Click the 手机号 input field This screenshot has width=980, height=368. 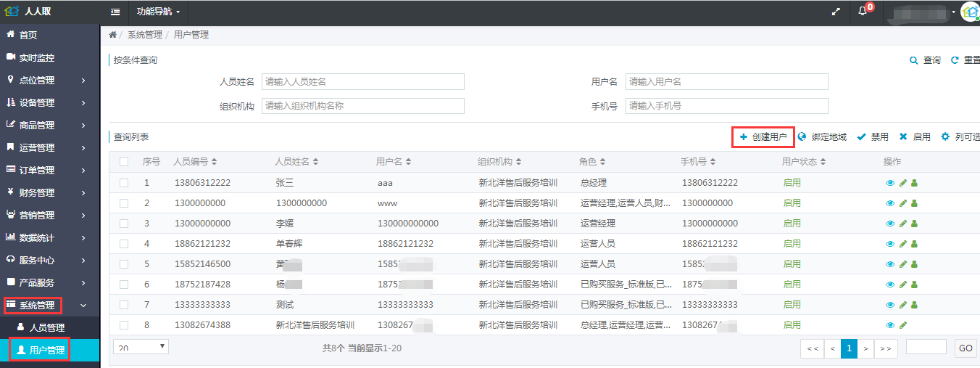[726, 106]
